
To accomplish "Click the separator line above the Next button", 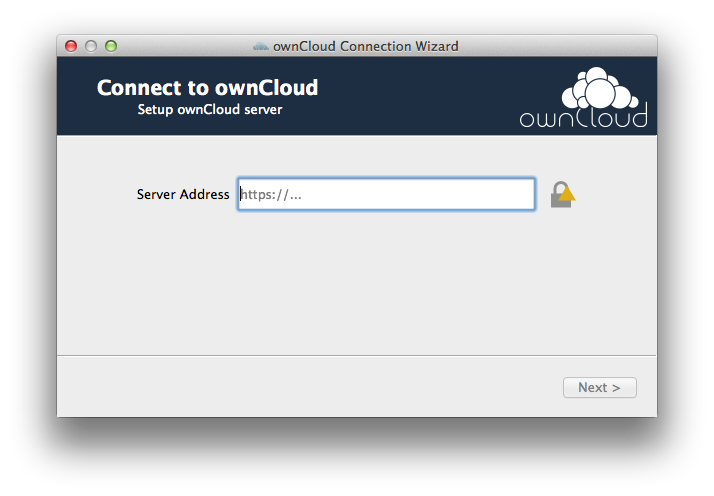I will pos(357,355).
